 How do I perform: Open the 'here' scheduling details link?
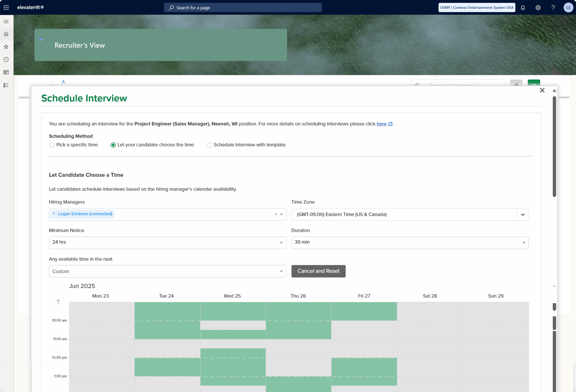(381, 124)
